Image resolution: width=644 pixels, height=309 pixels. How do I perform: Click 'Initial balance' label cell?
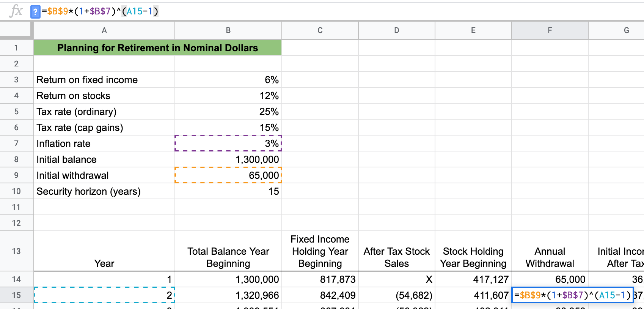point(104,159)
